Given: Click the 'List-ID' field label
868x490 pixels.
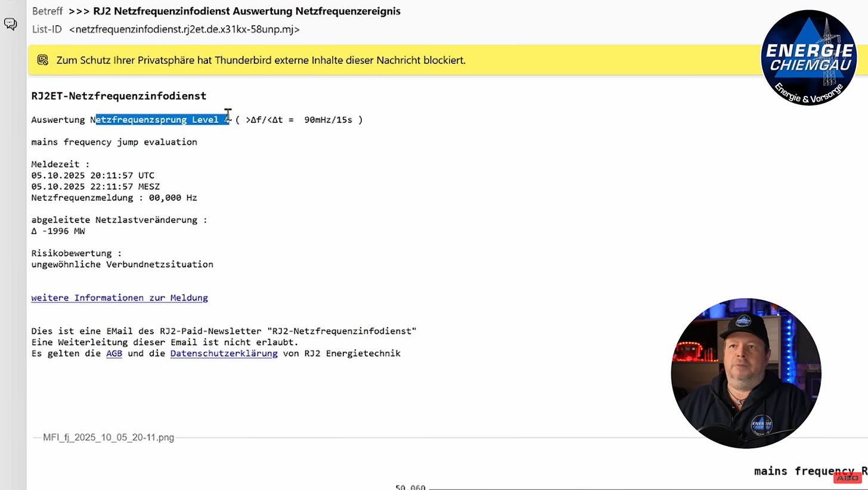Looking at the screenshot, I should (46, 29).
